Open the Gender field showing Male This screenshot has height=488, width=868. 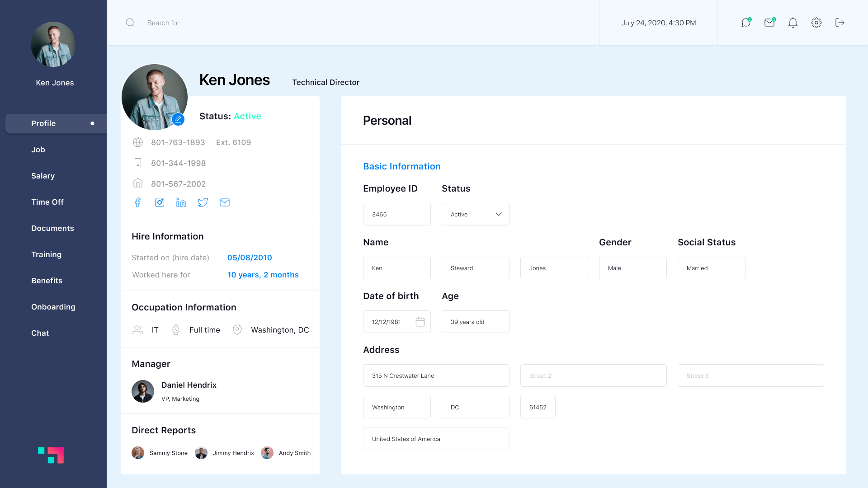click(632, 268)
